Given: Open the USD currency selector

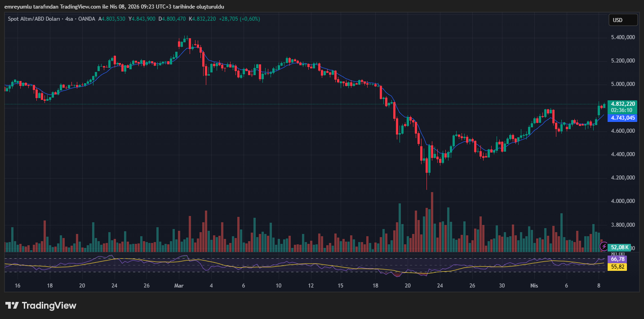Looking at the screenshot, I should coord(623,20).
